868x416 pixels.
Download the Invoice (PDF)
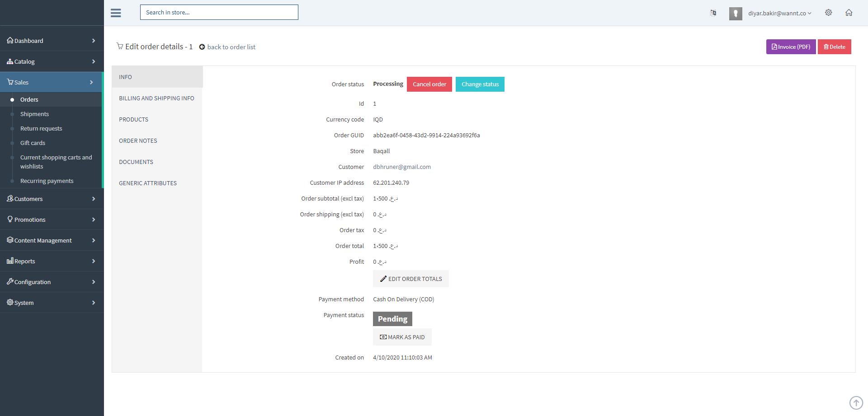coord(791,47)
